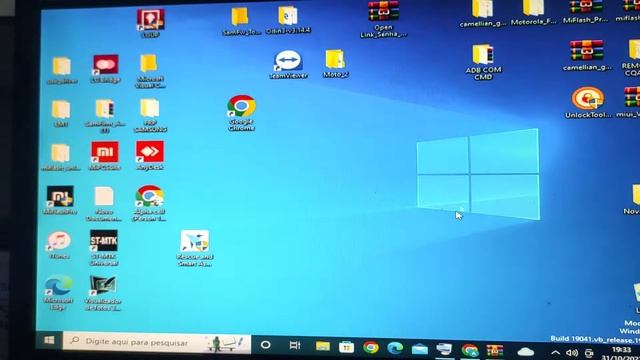Click the Windows Start button
640x360 pixels.
(49, 340)
